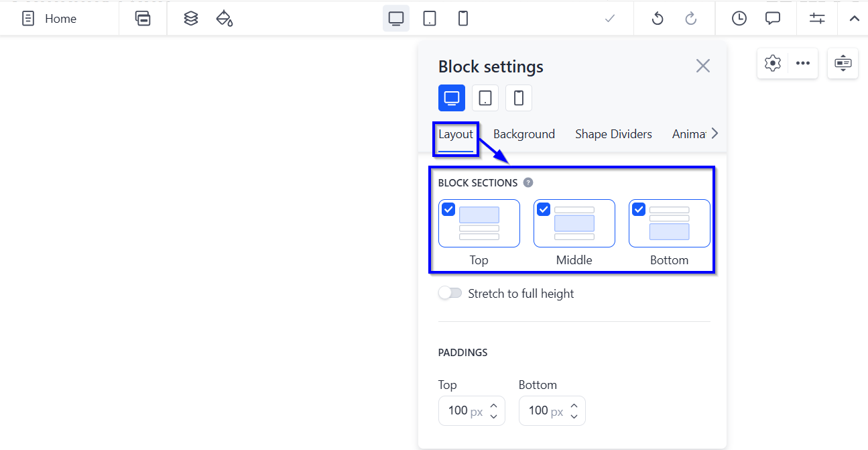Select the Bottom section layout thumbnail

point(670,223)
